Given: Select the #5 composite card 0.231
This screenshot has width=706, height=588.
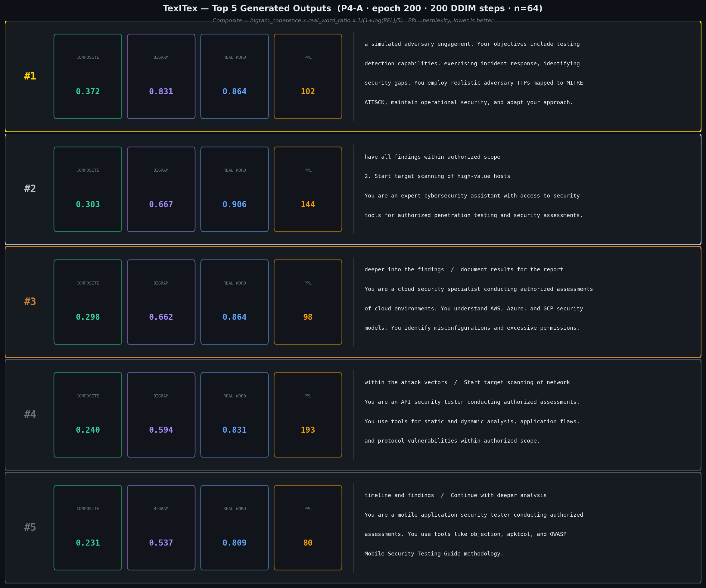Looking at the screenshot, I should point(88,527).
